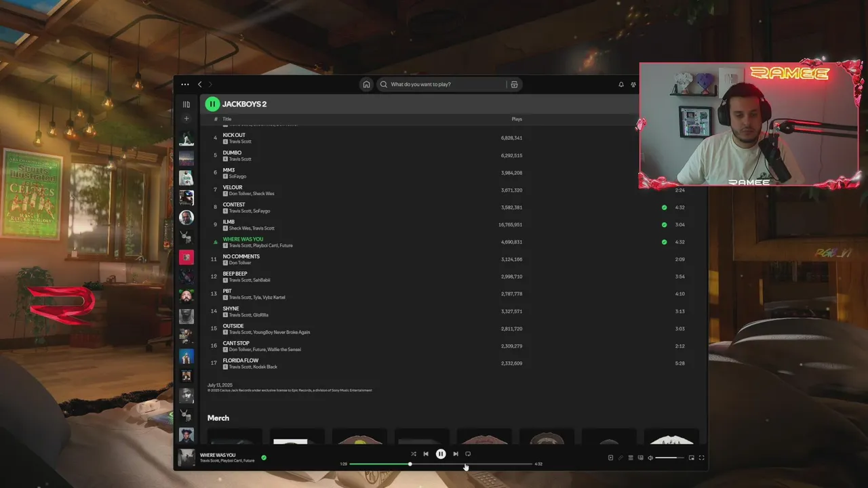868x488 pixels.
Task: Click play count 16,765,951 for ILMB
Action: [x=510, y=224]
